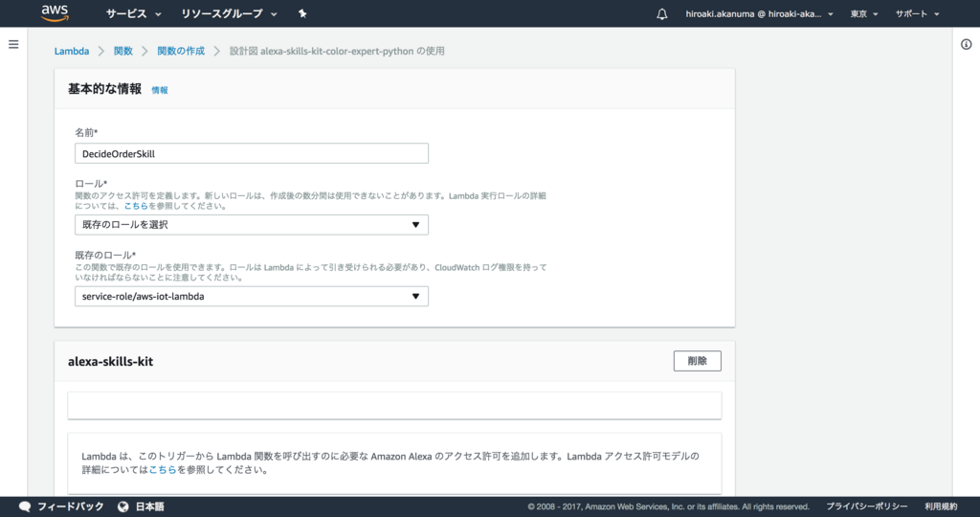This screenshot has width=980, height=517.
Task: Open the service-role/aws-iot-lambda dropdown
Action: (252, 297)
